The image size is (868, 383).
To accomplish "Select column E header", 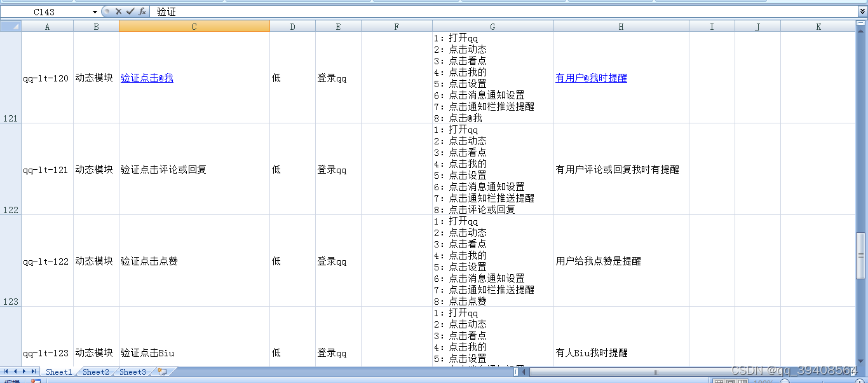I will coord(338,26).
